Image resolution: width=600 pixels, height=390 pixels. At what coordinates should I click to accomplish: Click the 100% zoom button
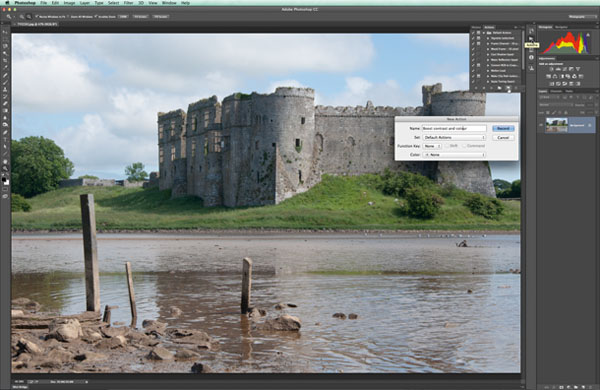point(123,16)
